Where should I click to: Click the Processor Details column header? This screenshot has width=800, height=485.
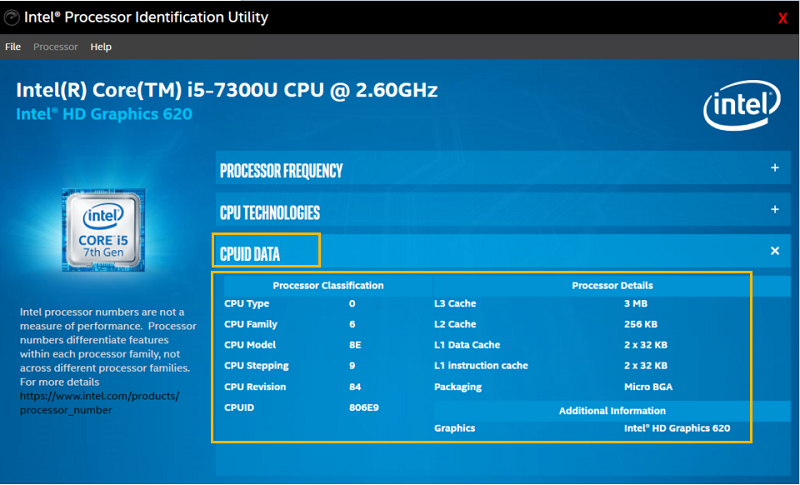pyautogui.click(x=612, y=286)
